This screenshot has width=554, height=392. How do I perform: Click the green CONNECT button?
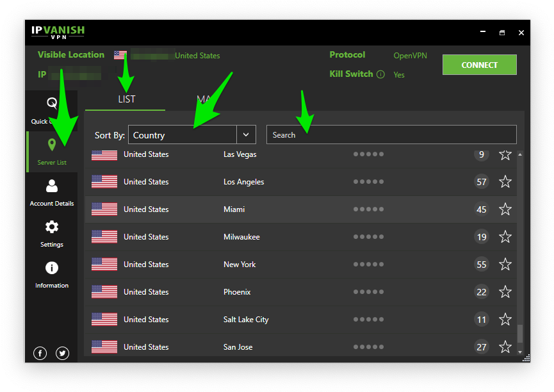(x=480, y=65)
